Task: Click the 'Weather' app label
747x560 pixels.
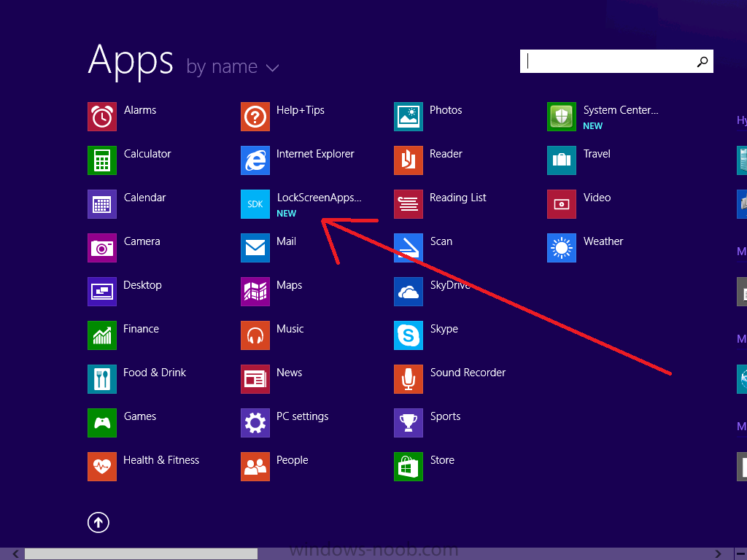Action: (603, 241)
